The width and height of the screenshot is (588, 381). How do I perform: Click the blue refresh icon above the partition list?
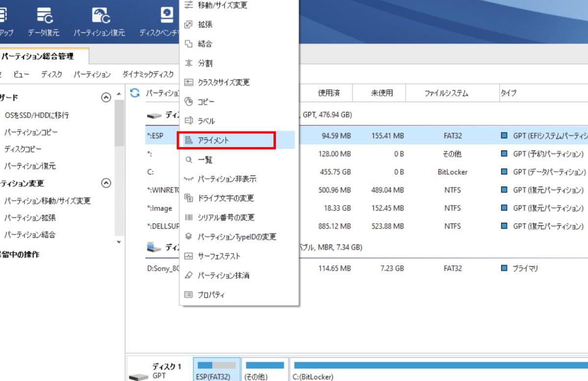coord(134,93)
